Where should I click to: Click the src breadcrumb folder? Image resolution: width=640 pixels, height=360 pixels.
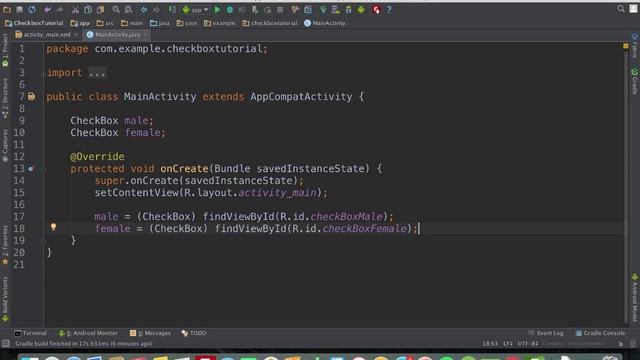click(105, 23)
